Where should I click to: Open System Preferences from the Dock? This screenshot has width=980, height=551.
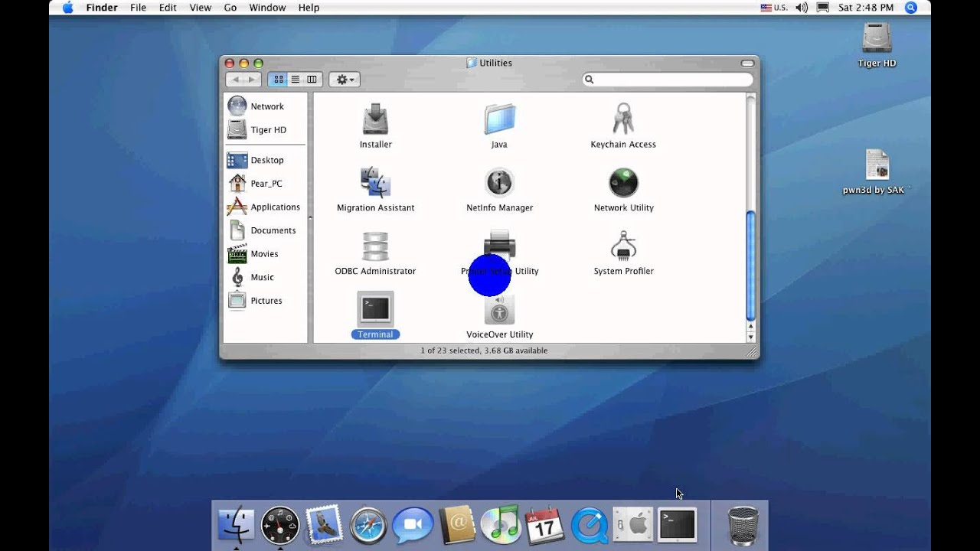[x=632, y=526]
